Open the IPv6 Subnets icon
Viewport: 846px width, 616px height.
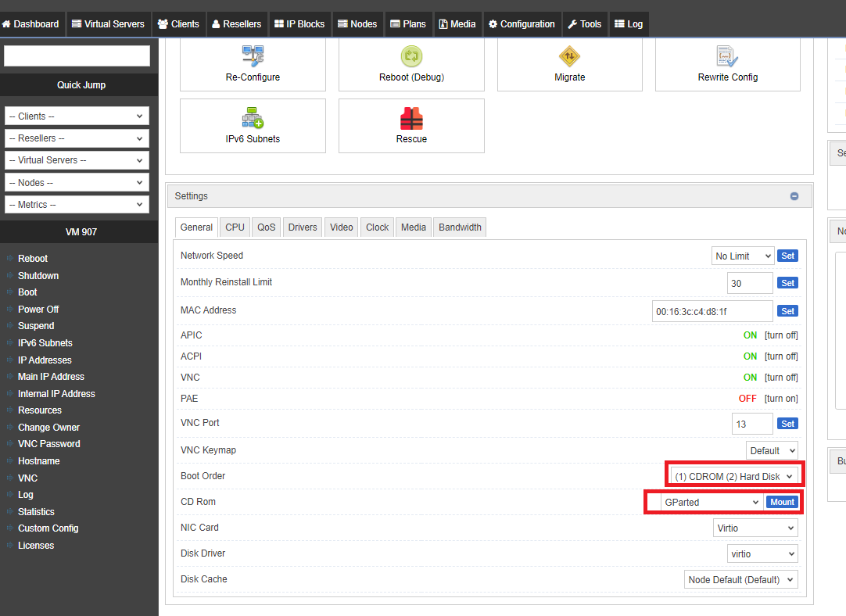click(x=253, y=118)
